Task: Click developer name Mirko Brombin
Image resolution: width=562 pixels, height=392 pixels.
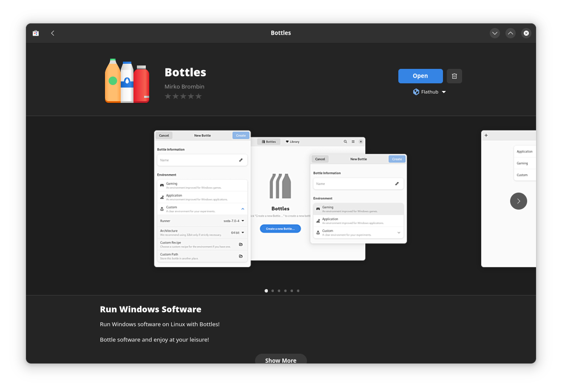Action: coord(184,86)
